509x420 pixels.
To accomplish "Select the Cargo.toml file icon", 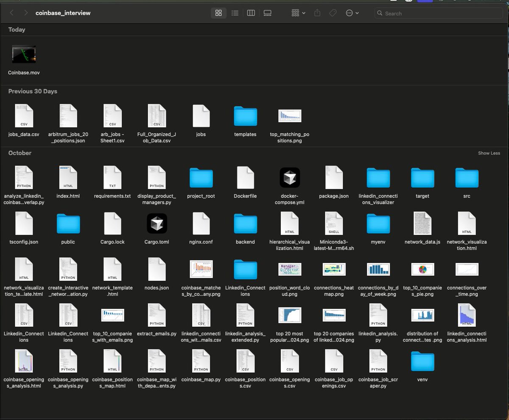I will click(x=157, y=223).
